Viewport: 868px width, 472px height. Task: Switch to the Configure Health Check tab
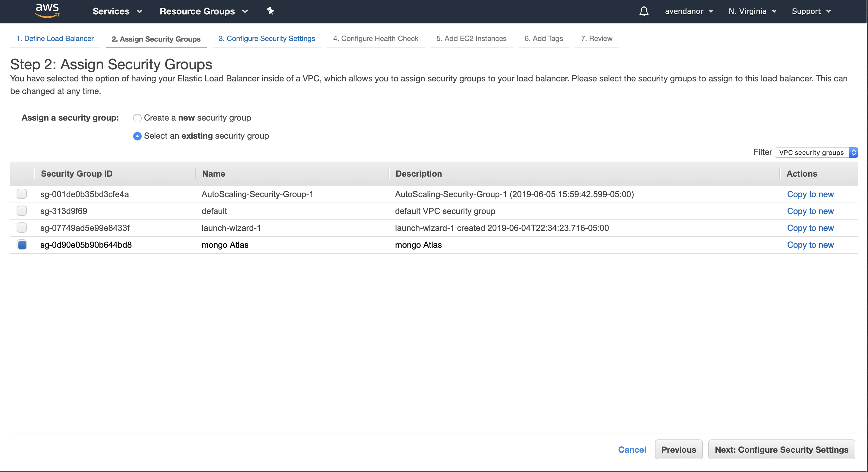375,38
